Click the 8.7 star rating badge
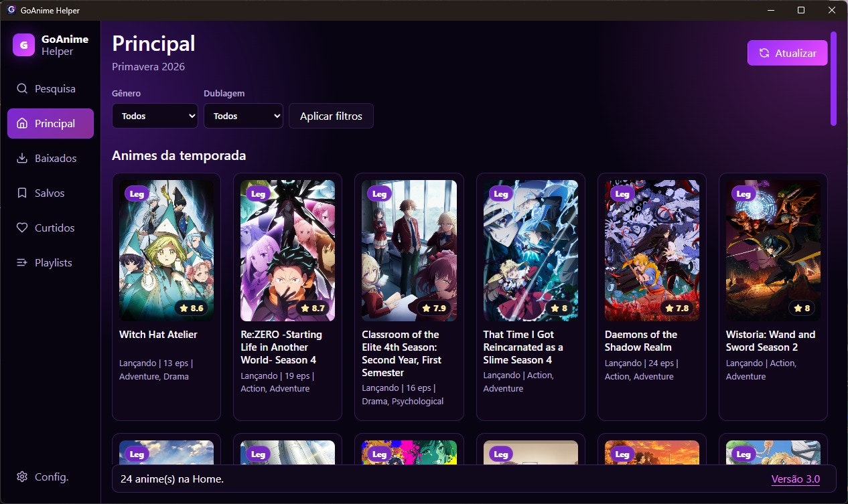This screenshot has width=848, height=504. pos(313,308)
